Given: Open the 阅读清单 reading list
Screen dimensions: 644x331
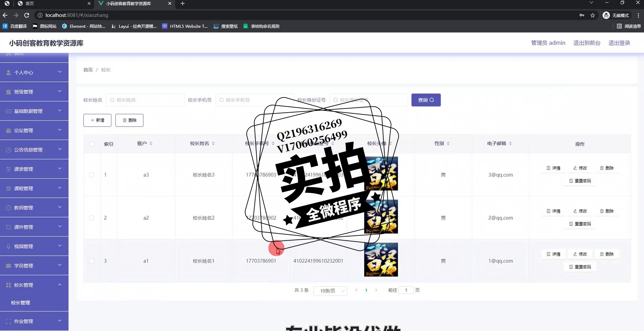Looking at the screenshot, I should (x=629, y=26).
